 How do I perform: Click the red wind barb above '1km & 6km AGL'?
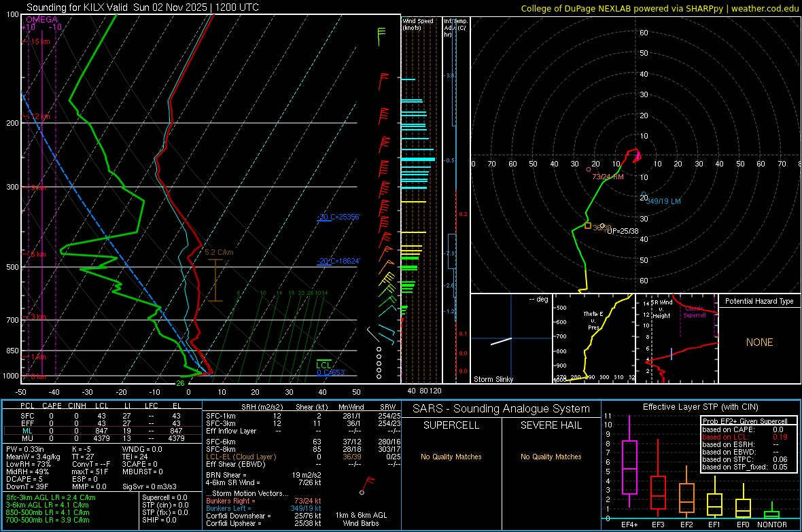[367, 485]
